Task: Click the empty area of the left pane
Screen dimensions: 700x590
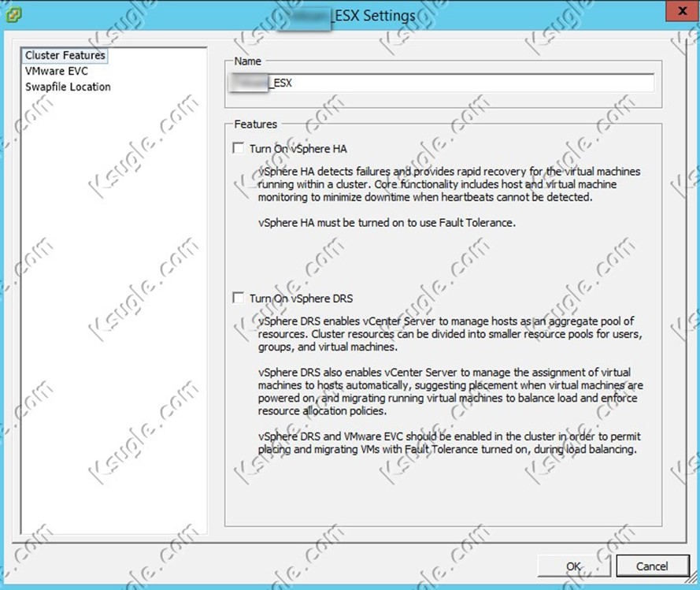Action: (114, 315)
